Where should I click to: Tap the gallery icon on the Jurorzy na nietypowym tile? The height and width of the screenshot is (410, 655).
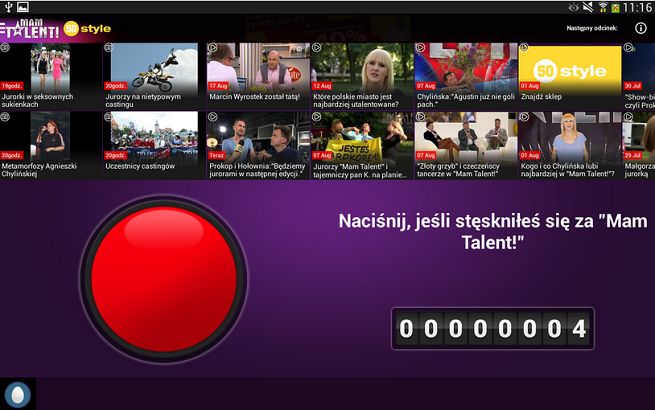[x=109, y=48]
